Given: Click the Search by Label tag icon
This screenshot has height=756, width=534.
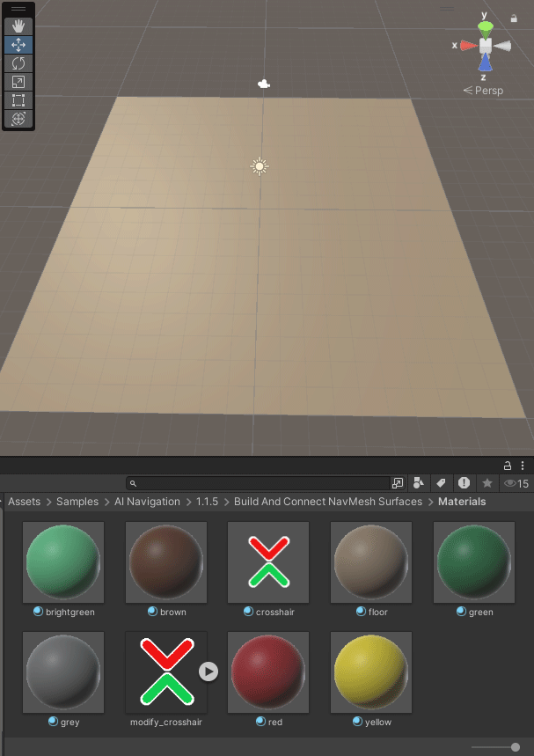Looking at the screenshot, I should (441, 483).
